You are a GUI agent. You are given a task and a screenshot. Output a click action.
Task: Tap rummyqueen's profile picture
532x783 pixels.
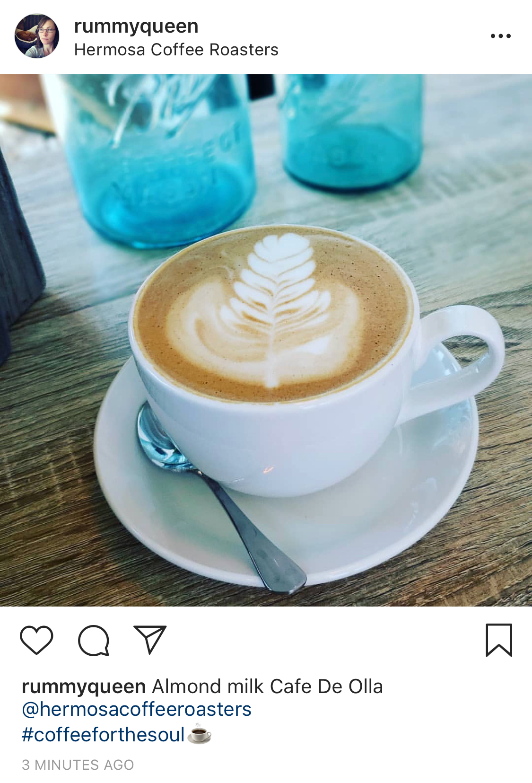click(x=37, y=36)
